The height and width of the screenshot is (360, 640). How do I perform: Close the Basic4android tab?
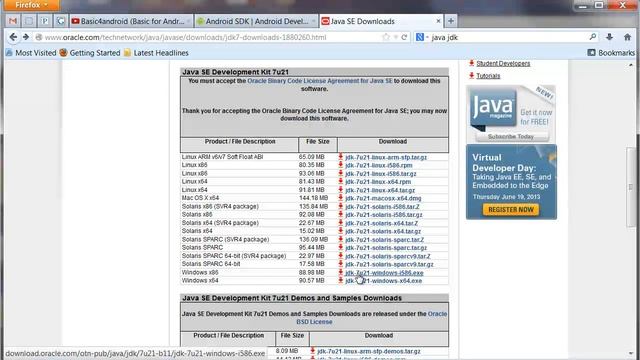[188, 21]
